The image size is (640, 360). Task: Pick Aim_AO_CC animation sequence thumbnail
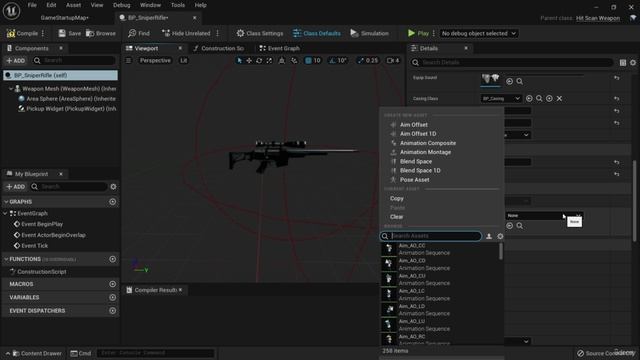point(389,249)
